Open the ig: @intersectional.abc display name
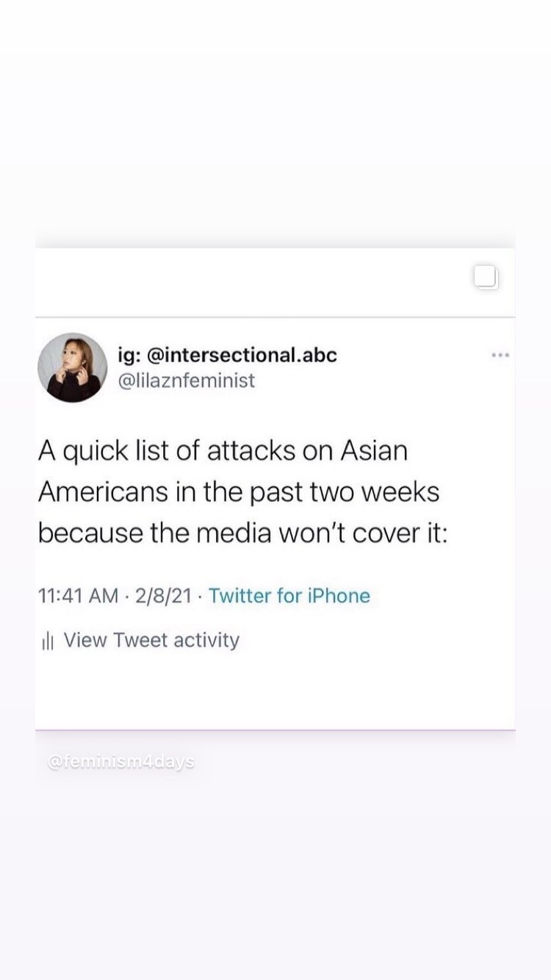 pos(227,355)
